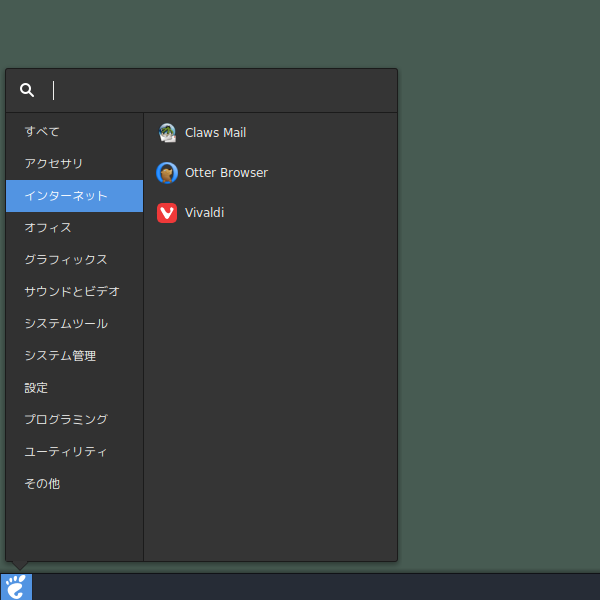Viewport: 600px width, 600px height.
Task: Select the システム管理 category
Action: 75,356
